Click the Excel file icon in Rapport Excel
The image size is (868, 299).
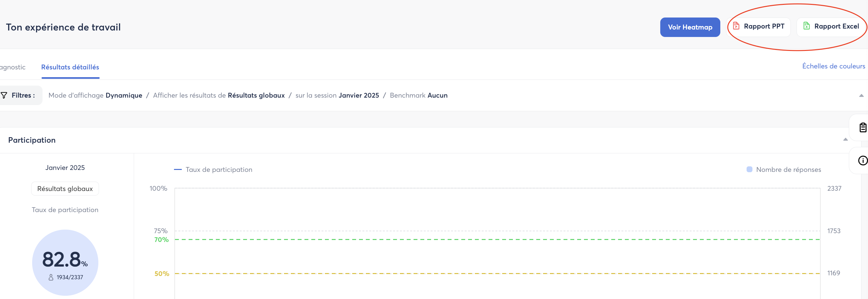(806, 26)
